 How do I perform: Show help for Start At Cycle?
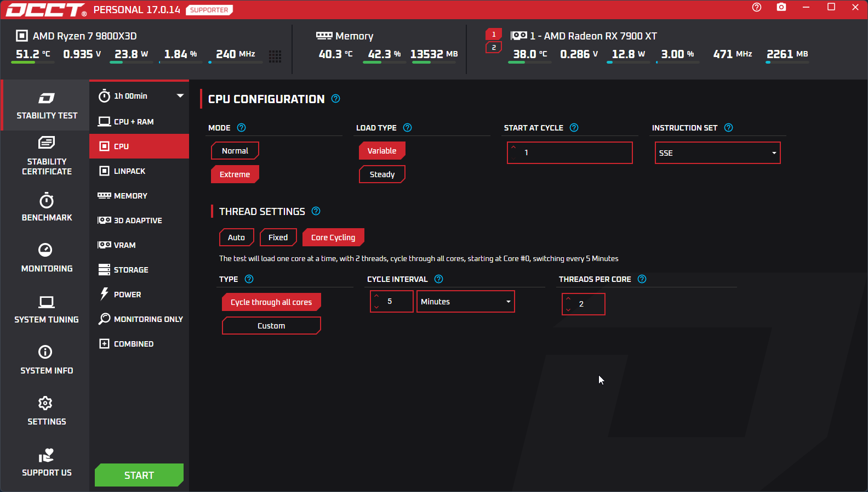click(574, 128)
